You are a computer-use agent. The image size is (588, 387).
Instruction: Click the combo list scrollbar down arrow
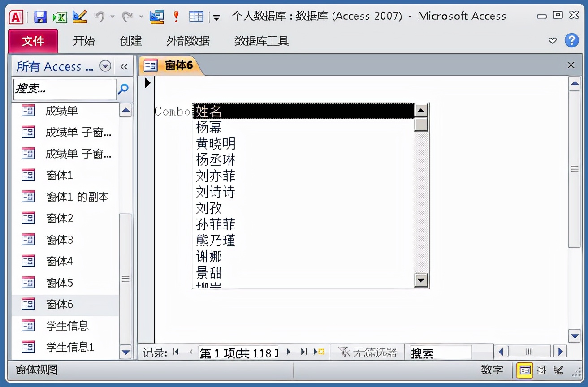click(420, 281)
